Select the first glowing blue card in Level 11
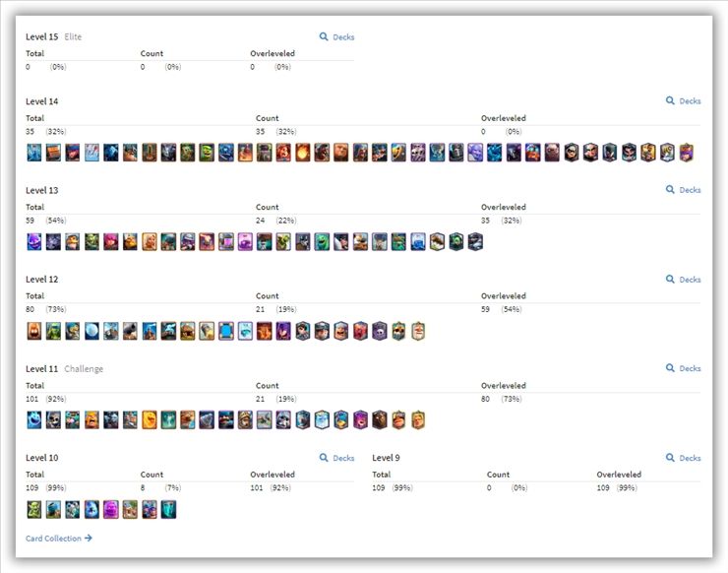Screen dimensions: 728x573 33,420
